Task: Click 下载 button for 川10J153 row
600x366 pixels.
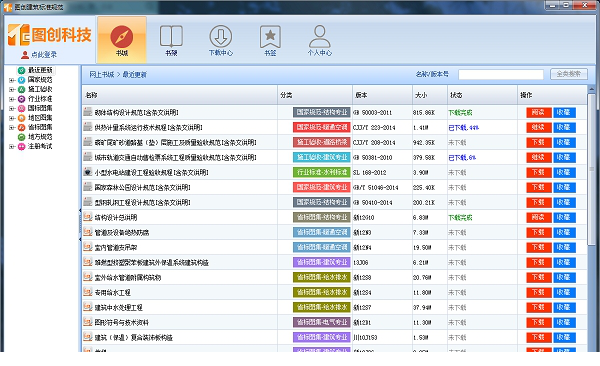Action: pos(538,337)
